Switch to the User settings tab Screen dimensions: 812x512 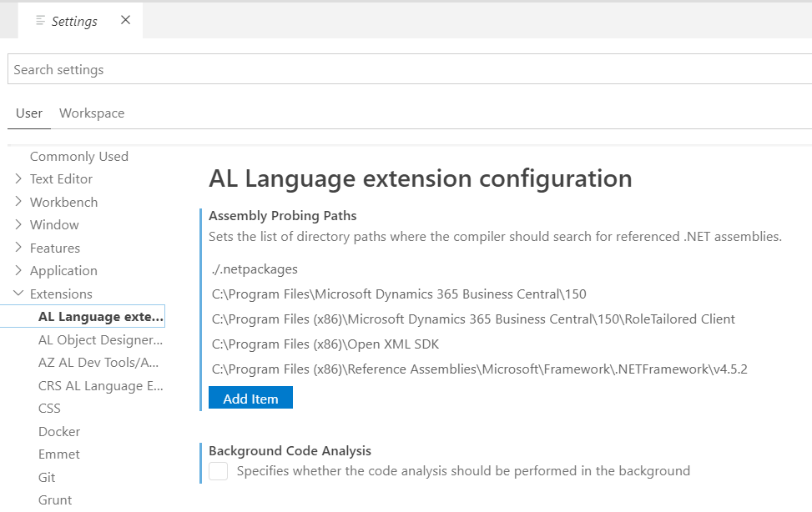click(29, 113)
